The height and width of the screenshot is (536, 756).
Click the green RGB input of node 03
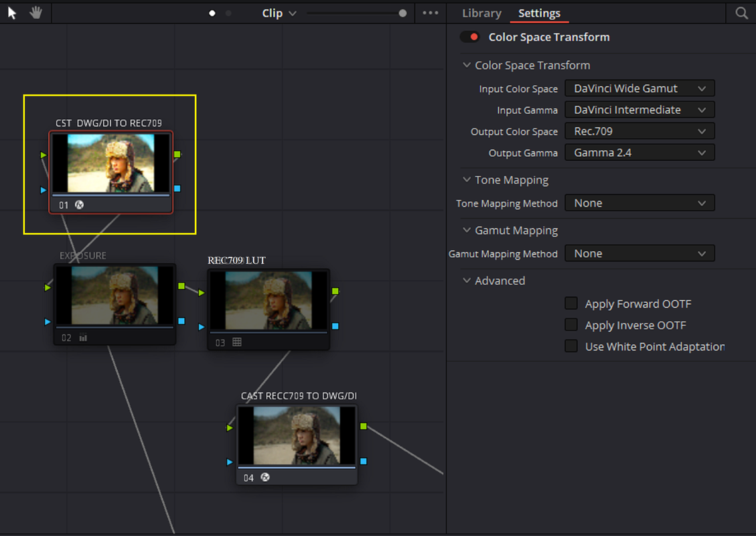[x=202, y=292]
